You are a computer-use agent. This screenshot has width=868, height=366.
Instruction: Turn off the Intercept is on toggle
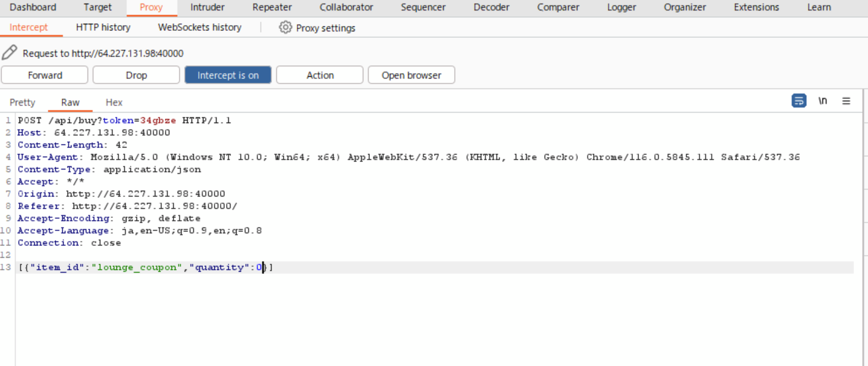point(228,75)
